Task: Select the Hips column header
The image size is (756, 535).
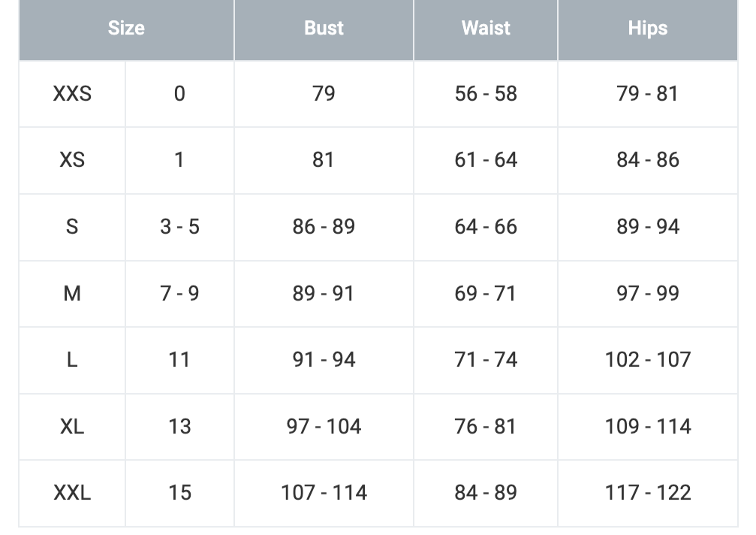Action: [x=647, y=29]
